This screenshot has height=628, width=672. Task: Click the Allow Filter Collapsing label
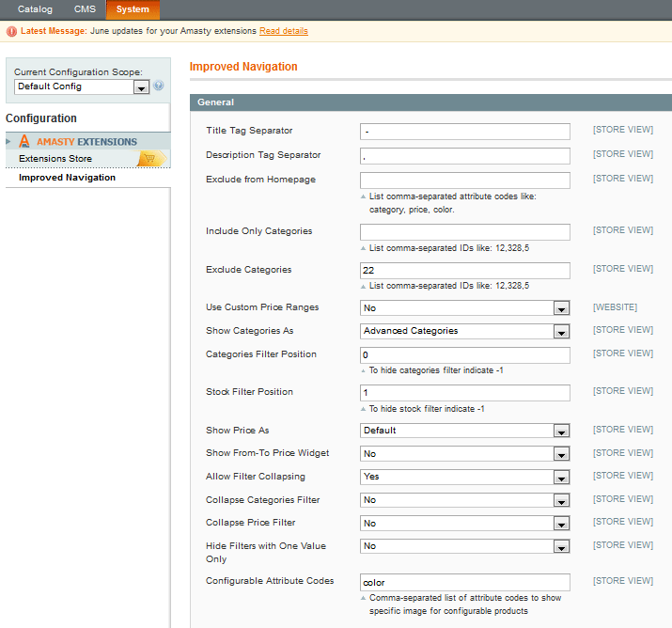pyautogui.click(x=256, y=477)
